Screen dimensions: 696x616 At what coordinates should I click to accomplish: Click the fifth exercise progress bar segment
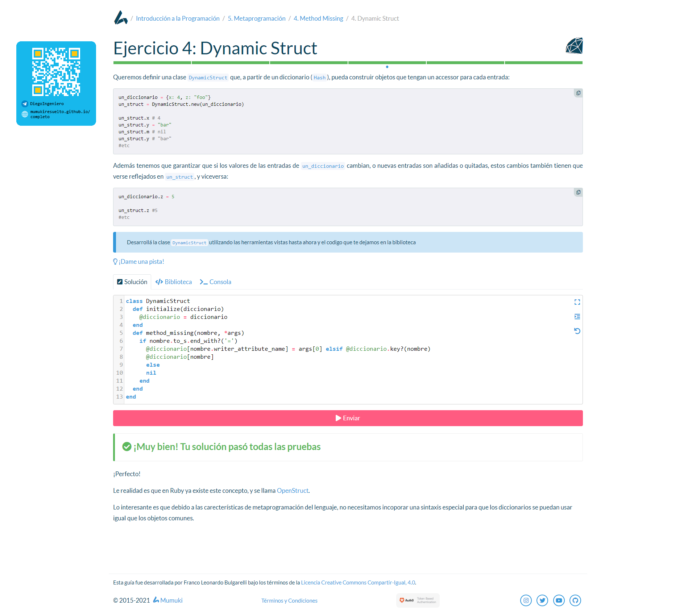pos(465,63)
